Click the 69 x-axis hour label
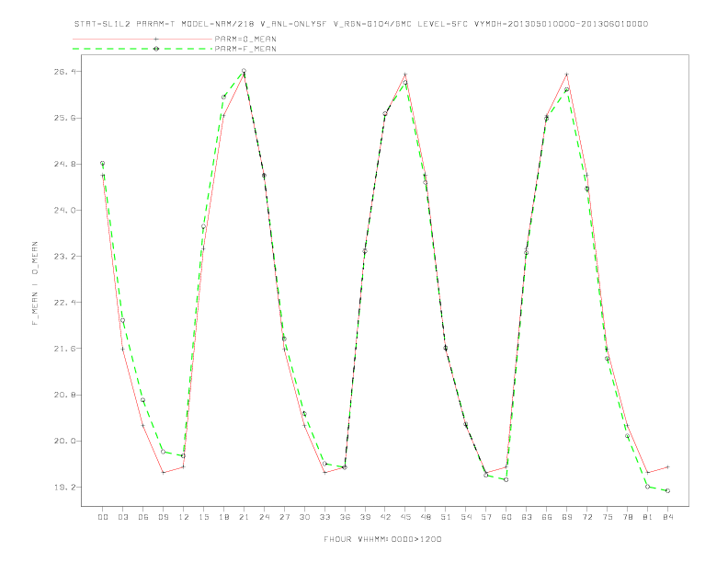728x563 pixels. click(x=567, y=517)
